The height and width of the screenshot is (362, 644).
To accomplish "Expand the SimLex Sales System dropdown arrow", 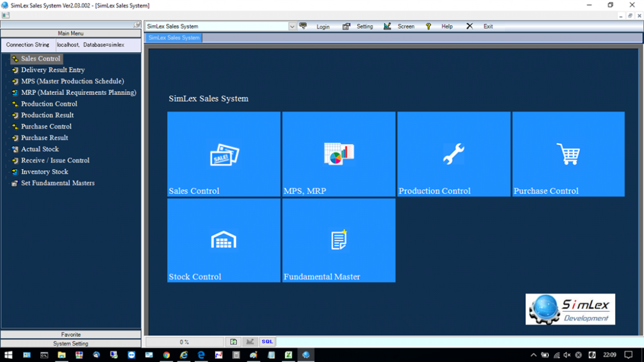I will point(292,26).
